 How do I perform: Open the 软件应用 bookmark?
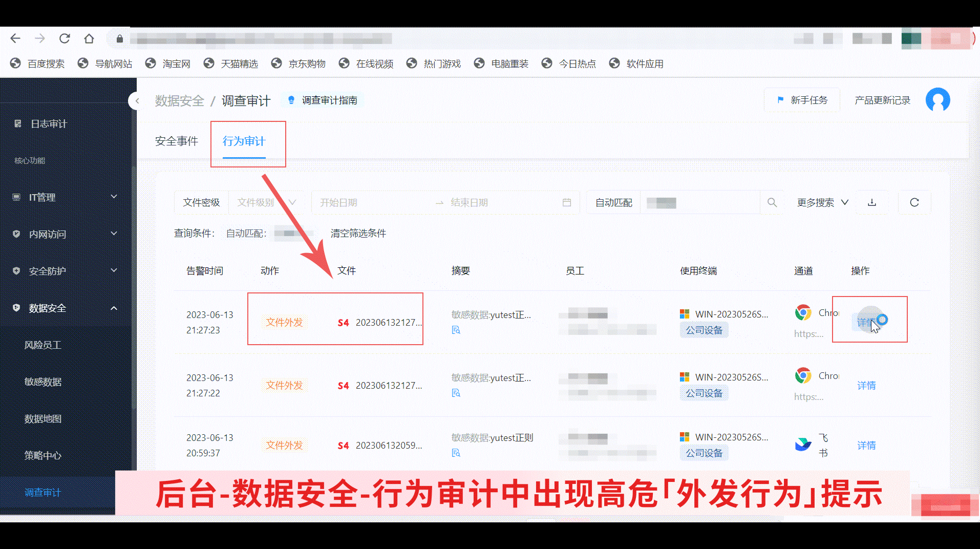(636, 64)
